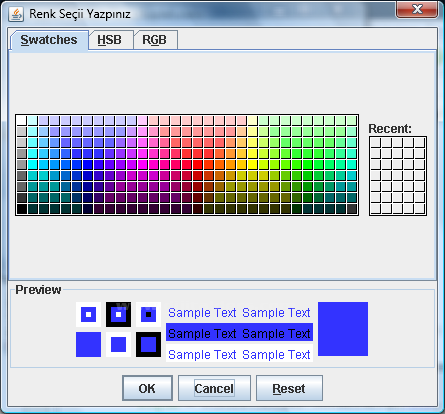
Task: Click the Java icon in title bar
Action: point(16,14)
